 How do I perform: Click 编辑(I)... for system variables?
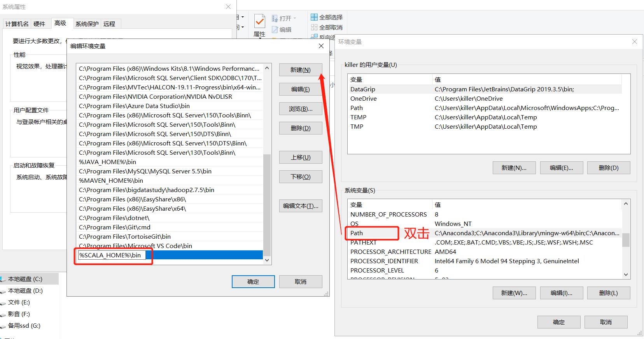pos(561,293)
